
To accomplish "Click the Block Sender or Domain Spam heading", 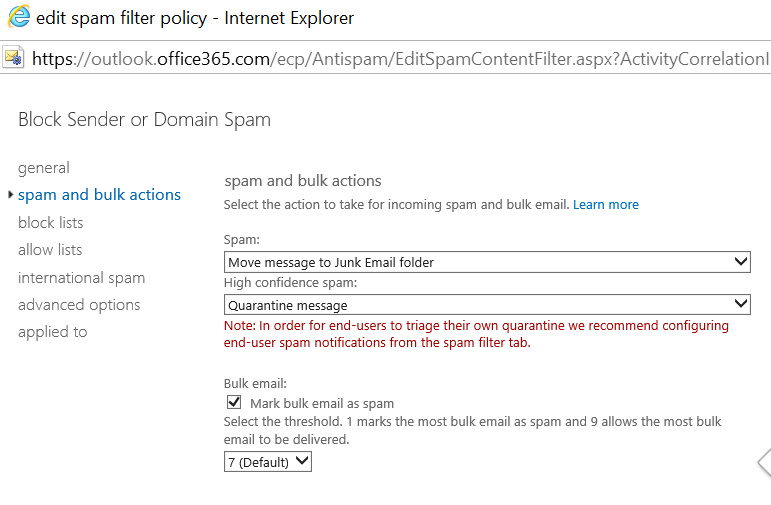I will click(x=144, y=120).
